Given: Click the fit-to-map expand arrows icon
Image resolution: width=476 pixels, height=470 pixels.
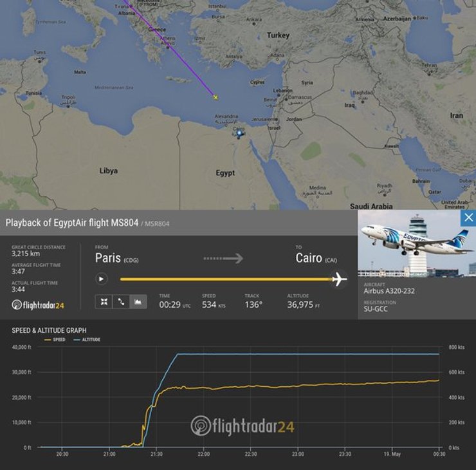Looking at the screenshot, I should 104,301.
